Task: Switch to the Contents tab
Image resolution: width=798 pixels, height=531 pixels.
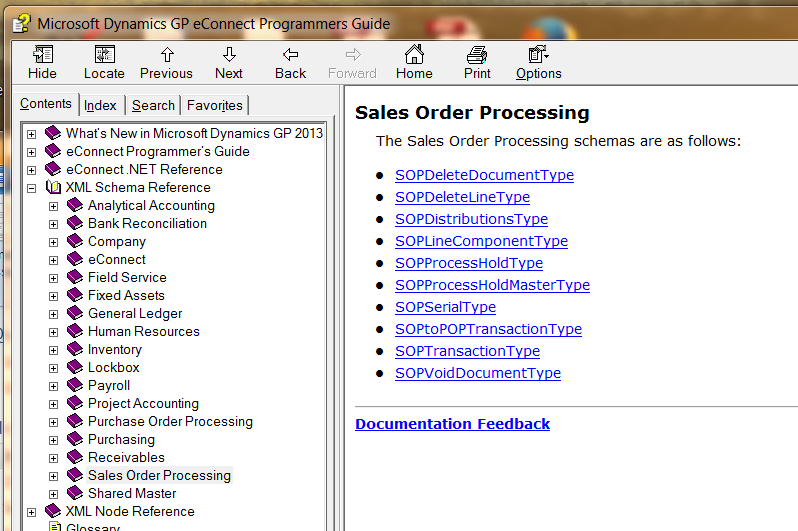Action: coord(46,104)
